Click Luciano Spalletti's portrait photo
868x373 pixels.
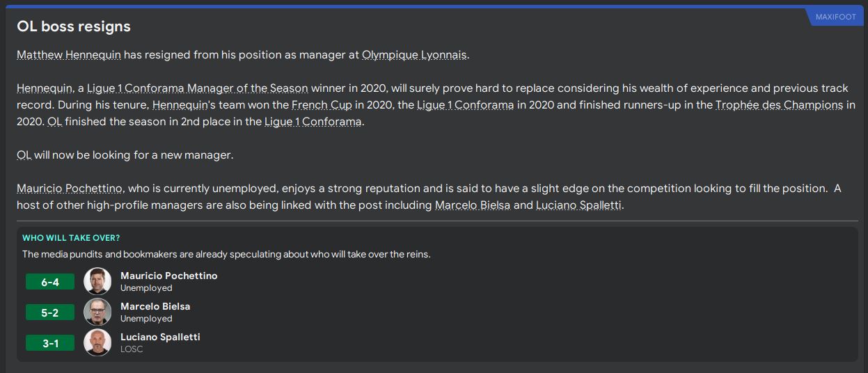tap(97, 342)
